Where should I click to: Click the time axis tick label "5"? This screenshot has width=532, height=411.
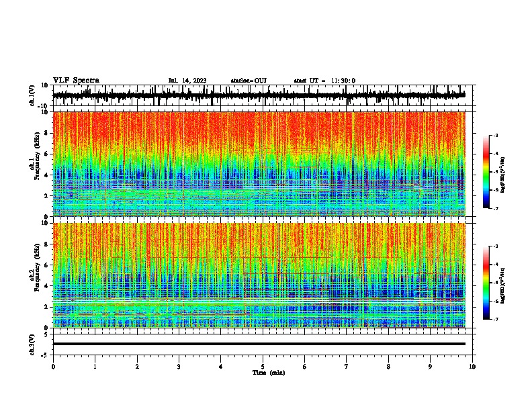coord(263,367)
